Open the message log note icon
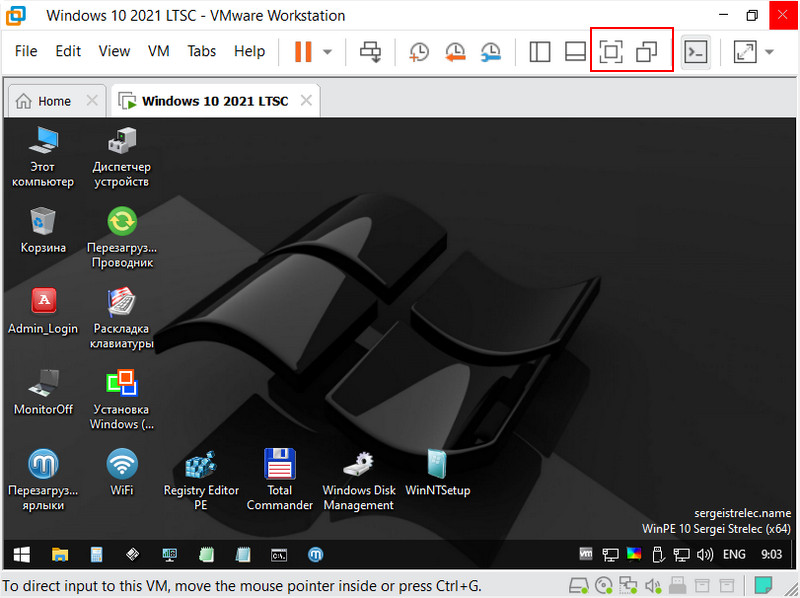800x598 pixels. (763, 586)
